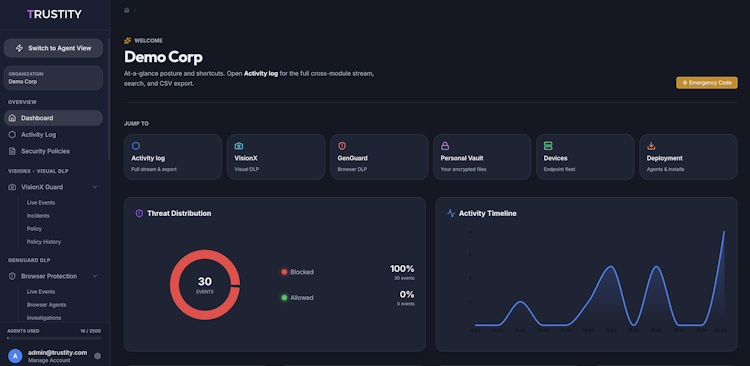Image resolution: width=750 pixels, height=366 pixels.
Task: Click the Emergency Code button
Action: pos(706,83)
